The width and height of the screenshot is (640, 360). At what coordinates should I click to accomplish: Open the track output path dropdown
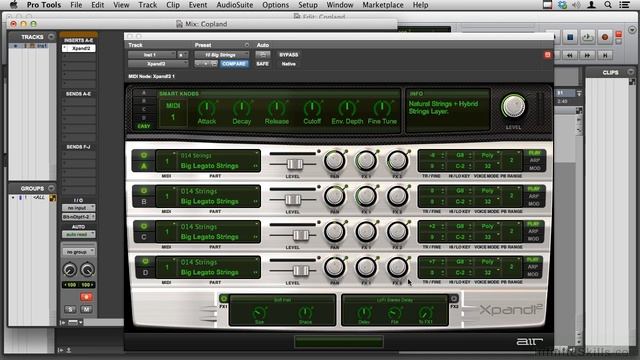pyautogui.click(x=78, y=217)
